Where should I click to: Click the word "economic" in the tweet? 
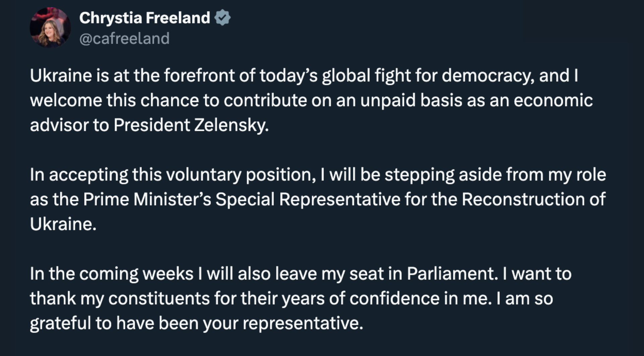click(553, 100)
